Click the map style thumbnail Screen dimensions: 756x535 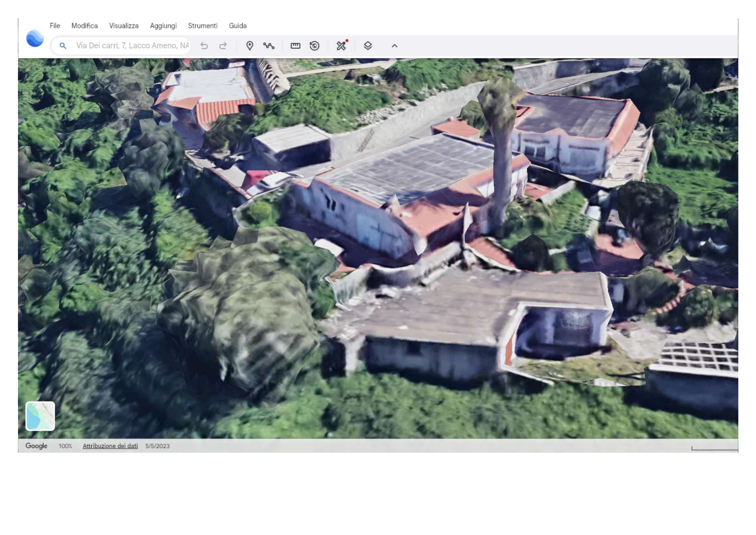pyautogui.click(x=40, y=416)
